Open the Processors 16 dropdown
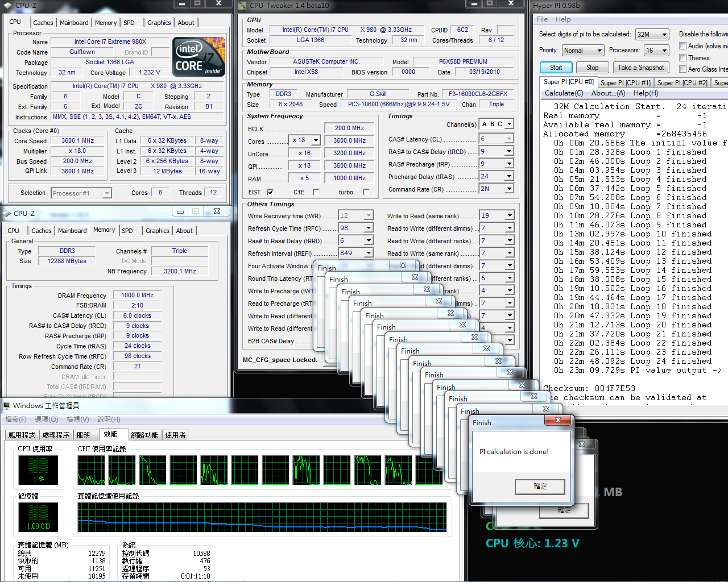 click(664, 51)
